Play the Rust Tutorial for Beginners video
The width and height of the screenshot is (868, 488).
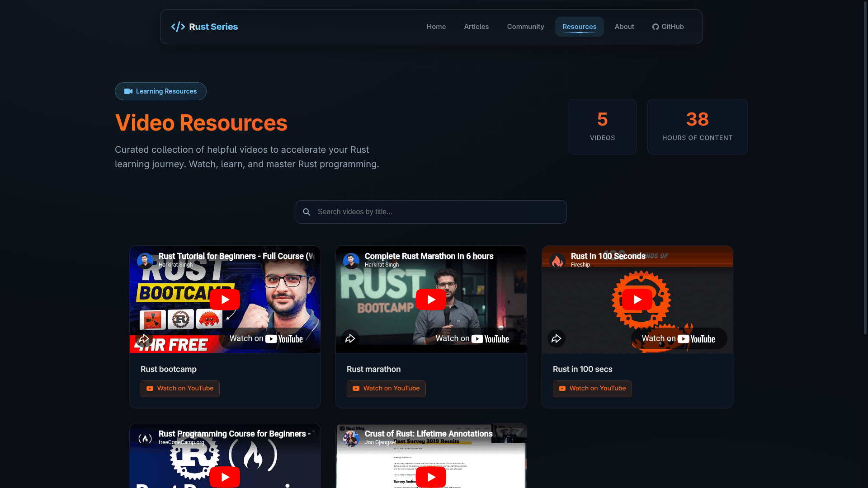225,300
